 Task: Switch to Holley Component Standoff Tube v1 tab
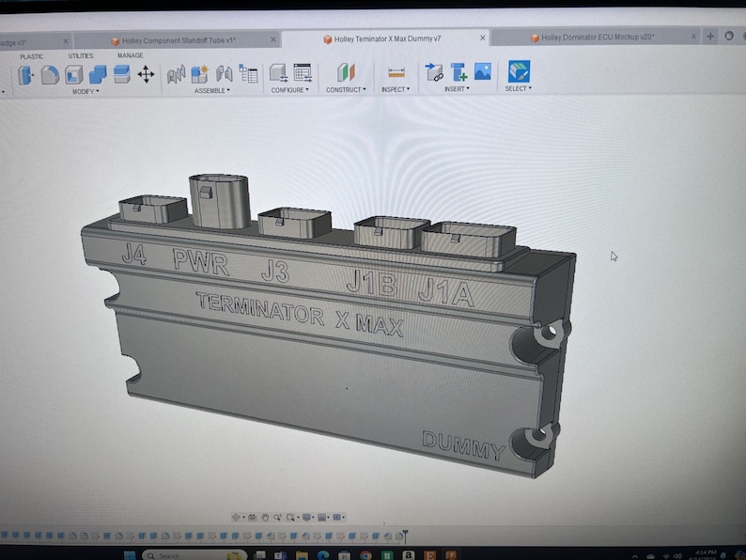[179, 41]
